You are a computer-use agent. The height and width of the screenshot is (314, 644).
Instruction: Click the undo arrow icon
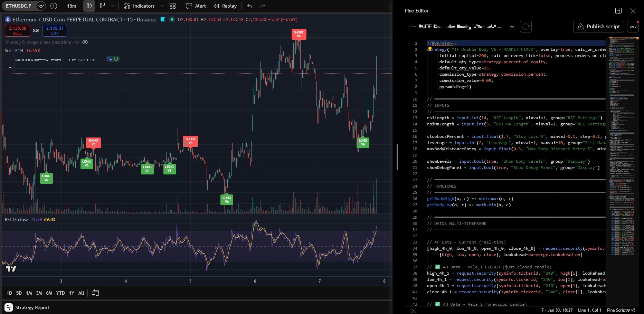[x=249, y=6]
